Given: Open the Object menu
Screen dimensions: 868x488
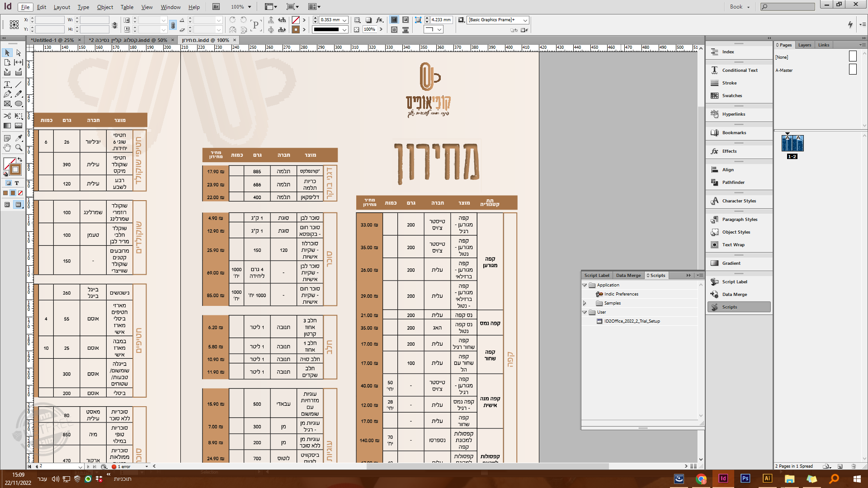Looking at the screenshot, I should click(x=105, y=7).
